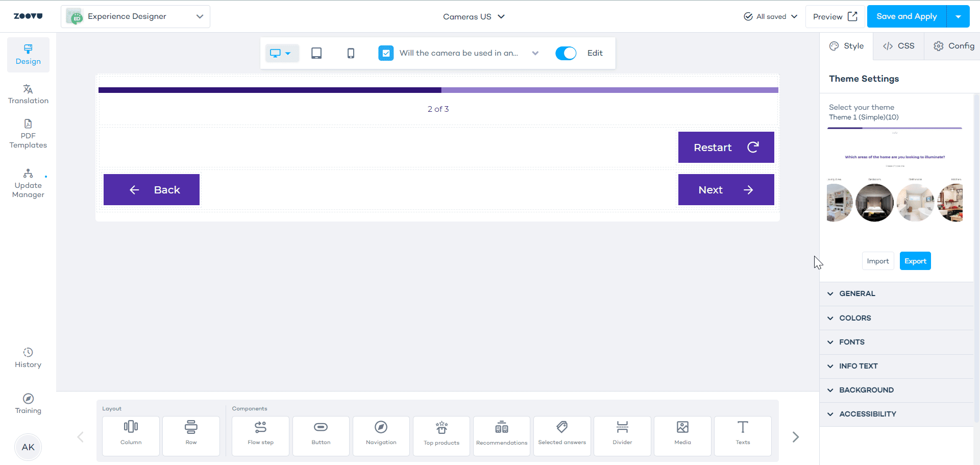Uncheck the question selection checkbox
The image size is (980, 465).
(386, 53)
